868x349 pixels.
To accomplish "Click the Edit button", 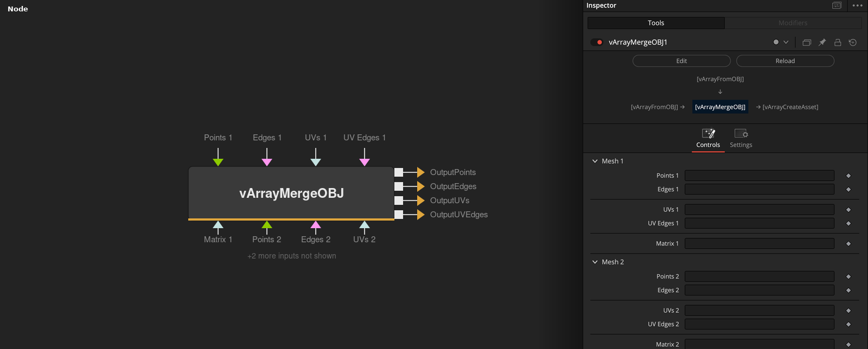I will pyautogui.click(x=681, y=61).
